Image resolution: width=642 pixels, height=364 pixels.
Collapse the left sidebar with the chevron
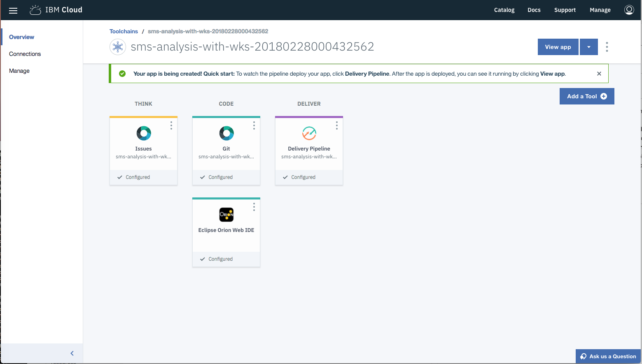(72, 353)
